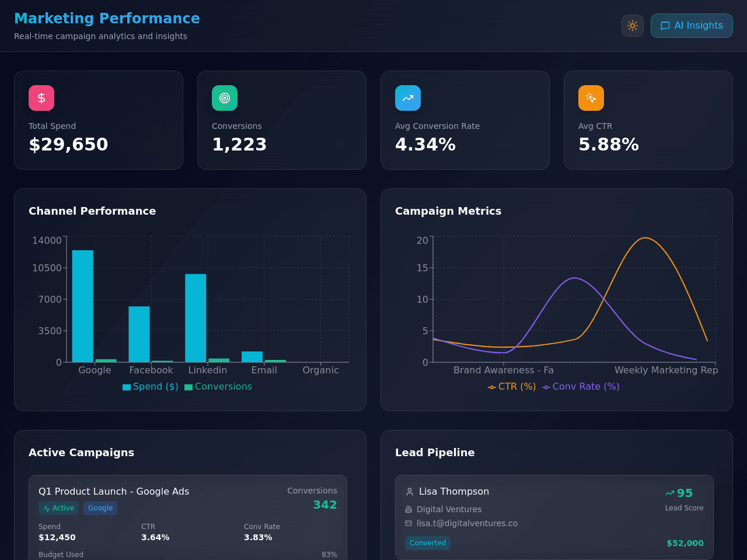The image size is (747, 560).
Task: Click the building icon beside Digital Ventures
Action: click(x=409, y=509)
